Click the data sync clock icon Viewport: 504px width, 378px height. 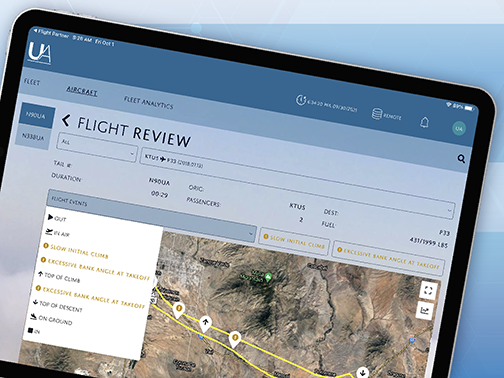point(301,100)
